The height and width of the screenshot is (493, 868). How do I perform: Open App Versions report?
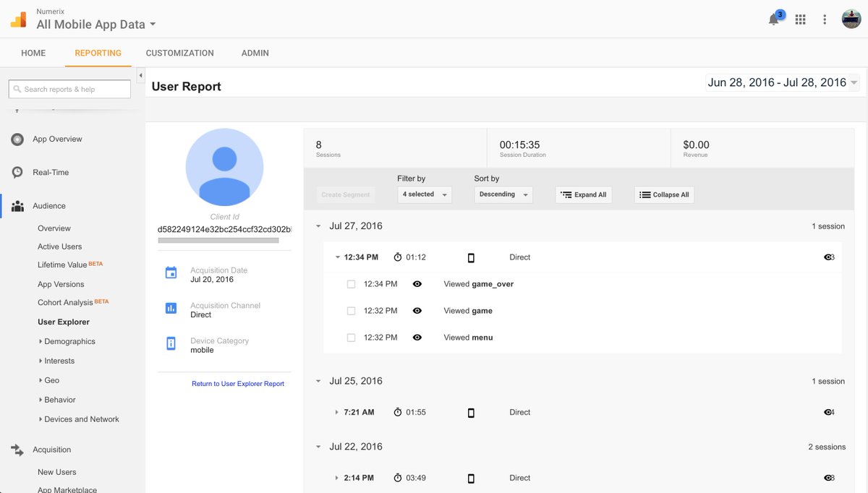[x=61, y=284]
